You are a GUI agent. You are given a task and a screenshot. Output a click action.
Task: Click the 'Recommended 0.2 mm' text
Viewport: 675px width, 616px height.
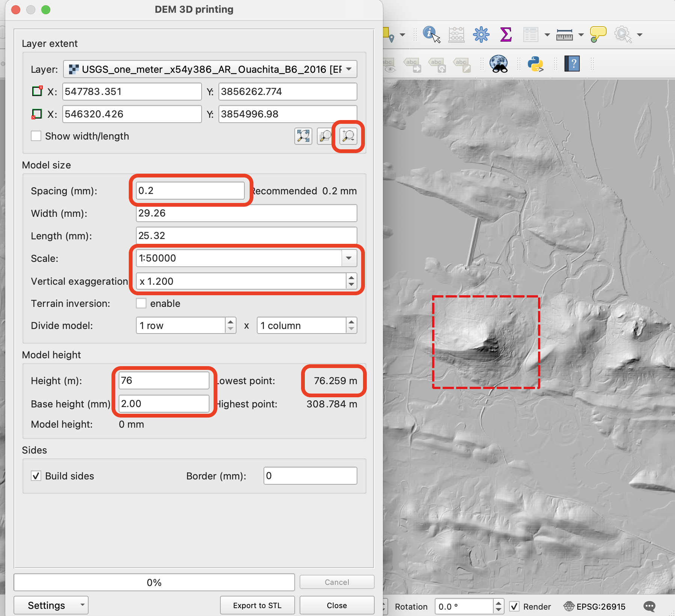304,191
